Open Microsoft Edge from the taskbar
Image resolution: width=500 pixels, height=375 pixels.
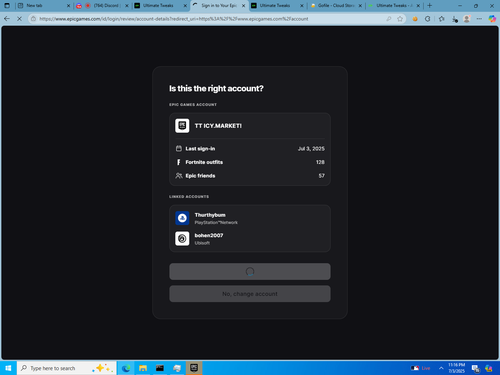pos(126,368)
